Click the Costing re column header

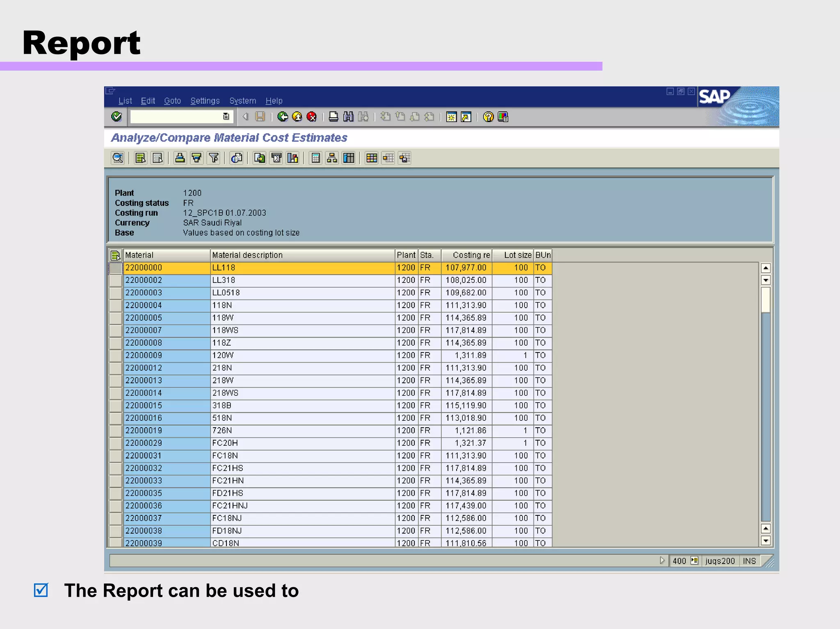click(467, 255)
